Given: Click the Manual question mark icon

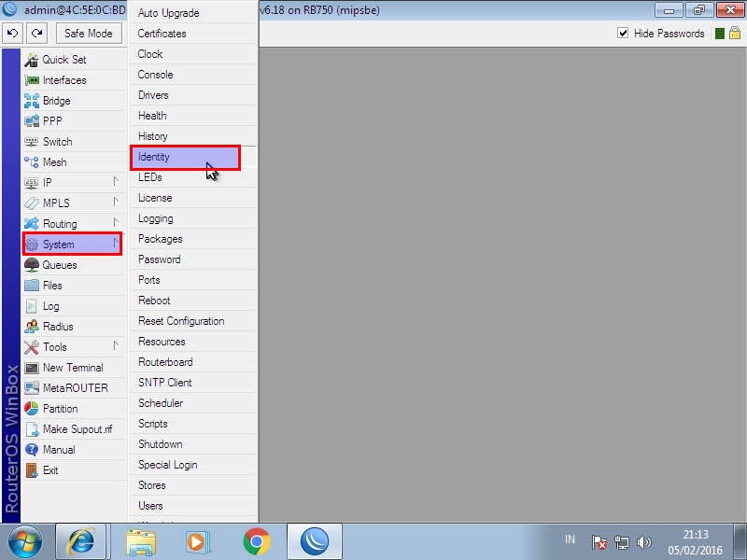Looking at the screenshot, I should pos(32,450).
